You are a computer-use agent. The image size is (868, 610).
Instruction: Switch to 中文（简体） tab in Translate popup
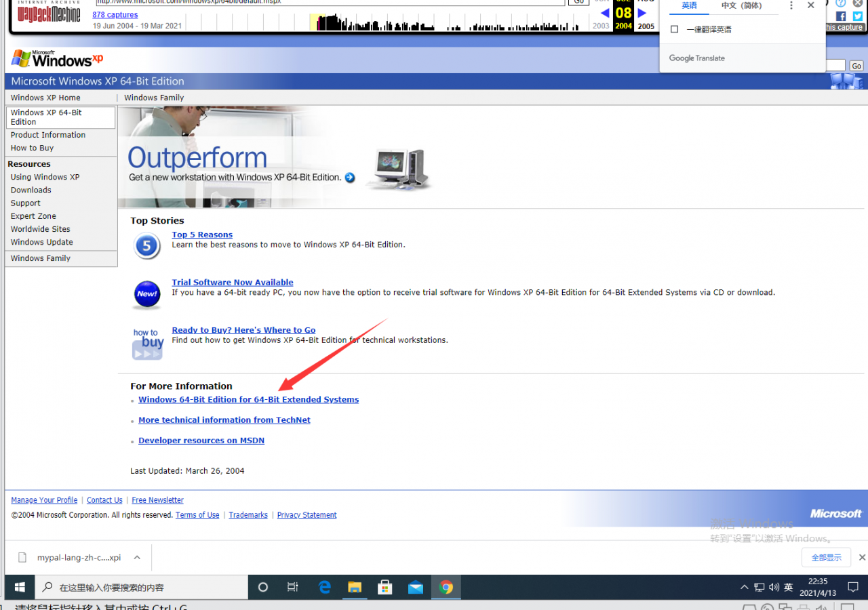point(741,5)
